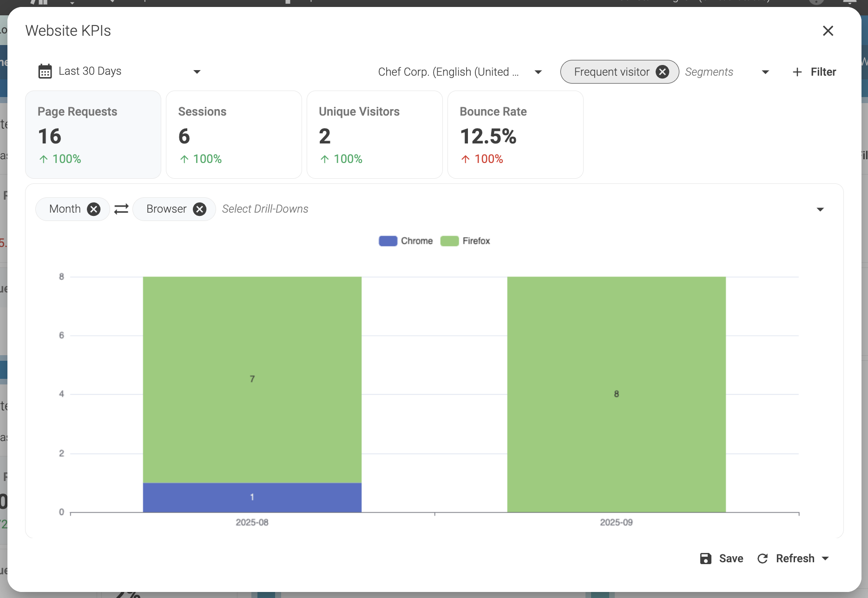The image size is (868, 598).
Task: Click inside the Segments input field
Action: coord(710,71)
